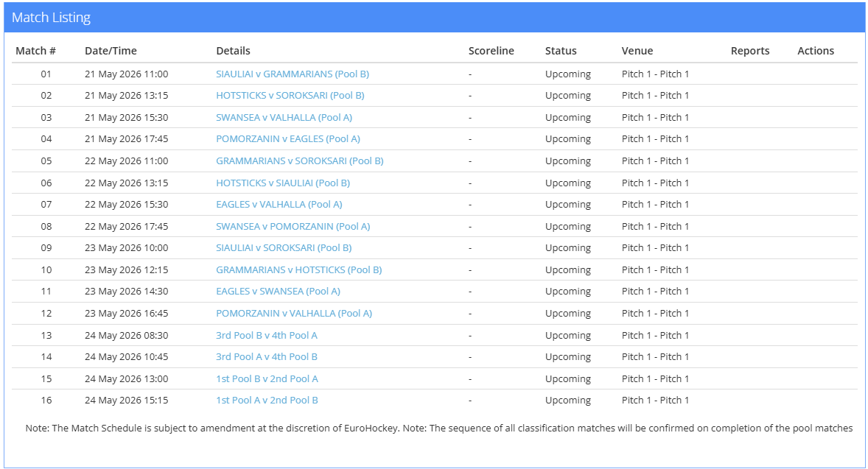This screenshot has height=469, width=868.
Task: Open SWANSEA v POMORZANIN match link
Action: (293, 226)
